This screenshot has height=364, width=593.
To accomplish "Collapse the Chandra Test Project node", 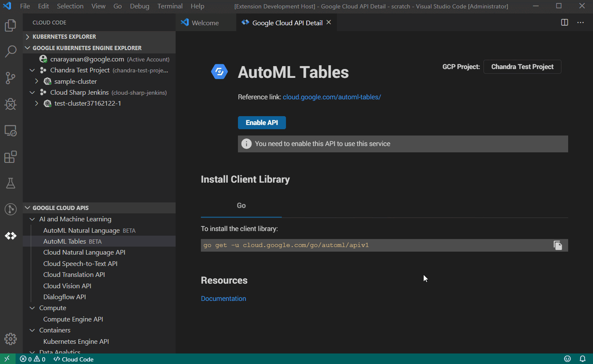I will [x=32, y=70].
